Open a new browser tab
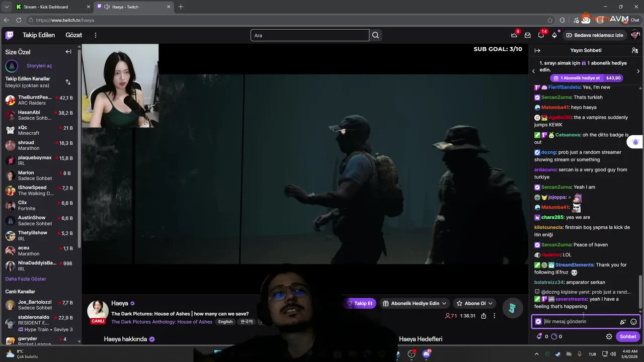The height and width of the screenshot is (362, 644). (x=181, y=7)
